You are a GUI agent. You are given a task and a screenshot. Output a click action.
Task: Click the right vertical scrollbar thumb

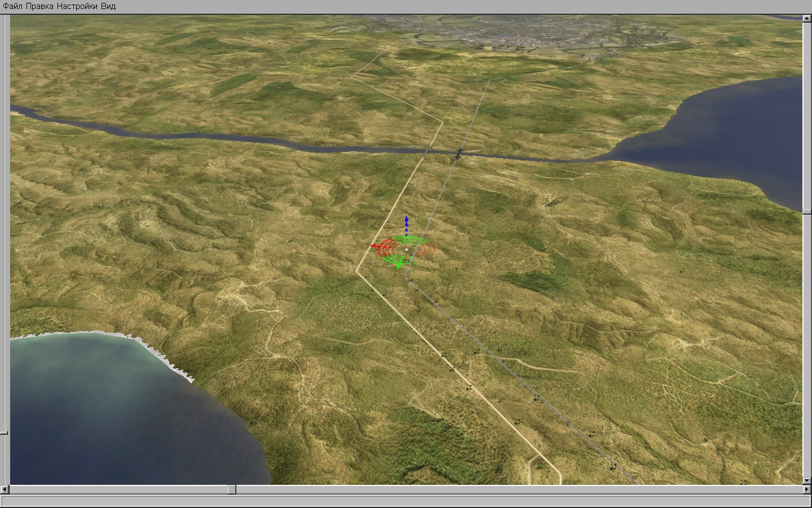click(x=807, y=212)
